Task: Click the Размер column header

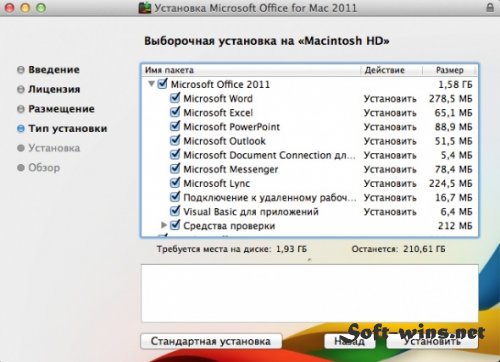Action: (x=450, y=70)
